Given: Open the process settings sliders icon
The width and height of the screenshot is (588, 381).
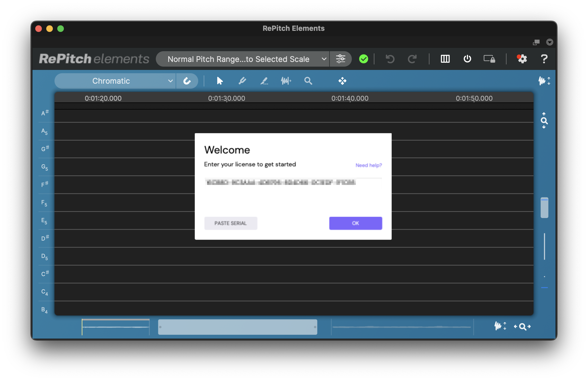Looking at the screenshot, I should click(341, 59).
